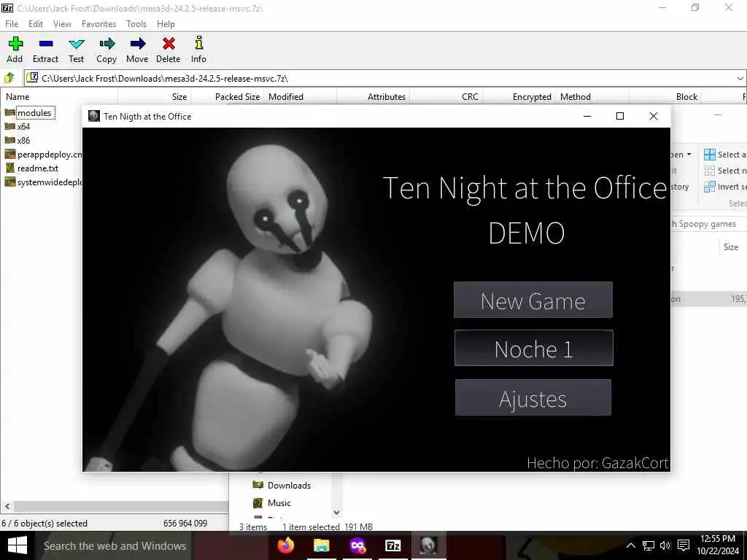Click the Noche 1 button

point(533,348)
